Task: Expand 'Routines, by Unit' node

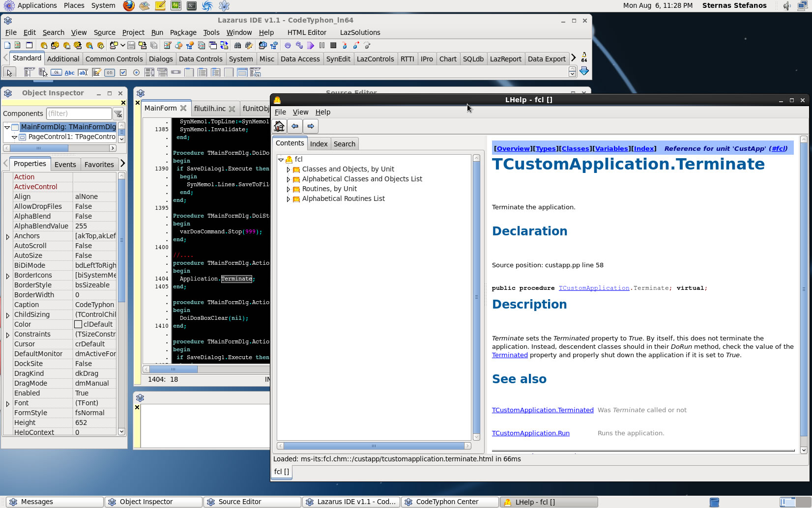Action: coord(289,189)
